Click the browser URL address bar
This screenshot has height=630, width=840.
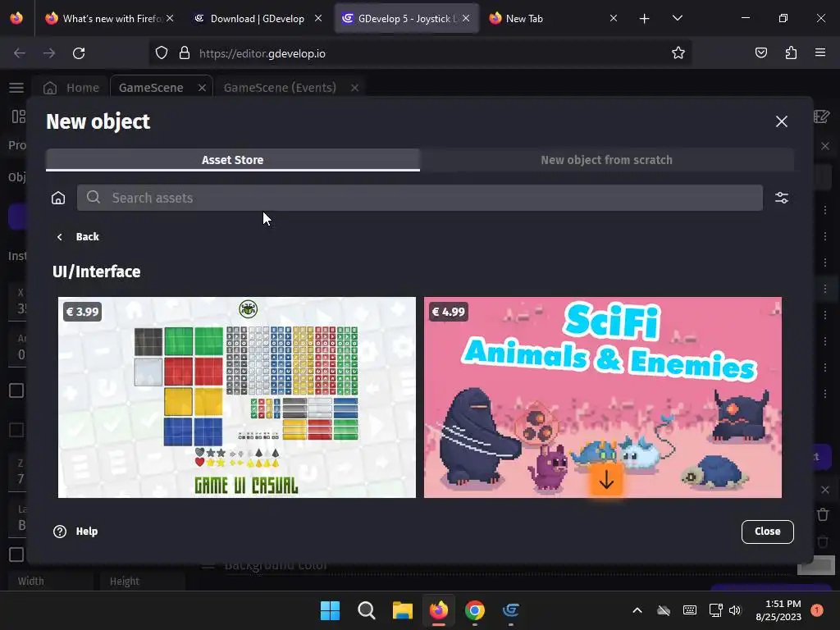(x=421, y=53)
